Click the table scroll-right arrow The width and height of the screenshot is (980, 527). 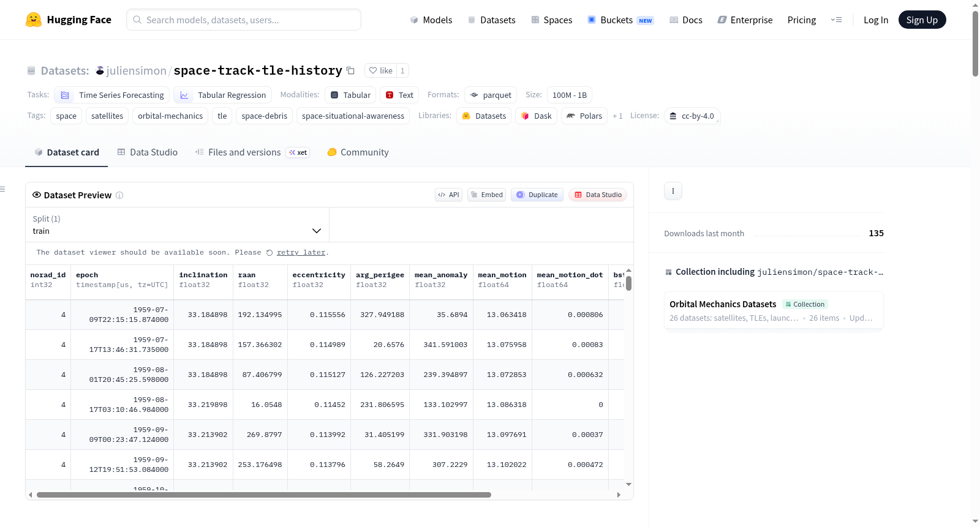pos(619,495)
